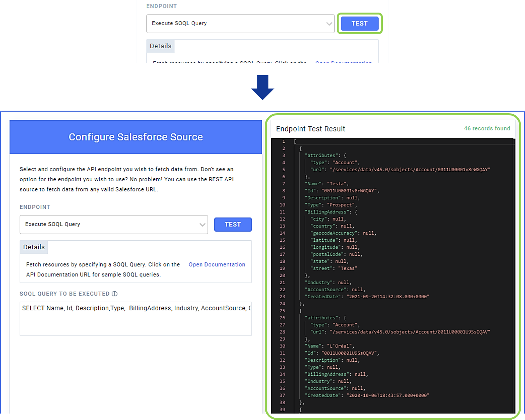
Task: Focus the SOQL query text field
Action: [x=136, y=319]
